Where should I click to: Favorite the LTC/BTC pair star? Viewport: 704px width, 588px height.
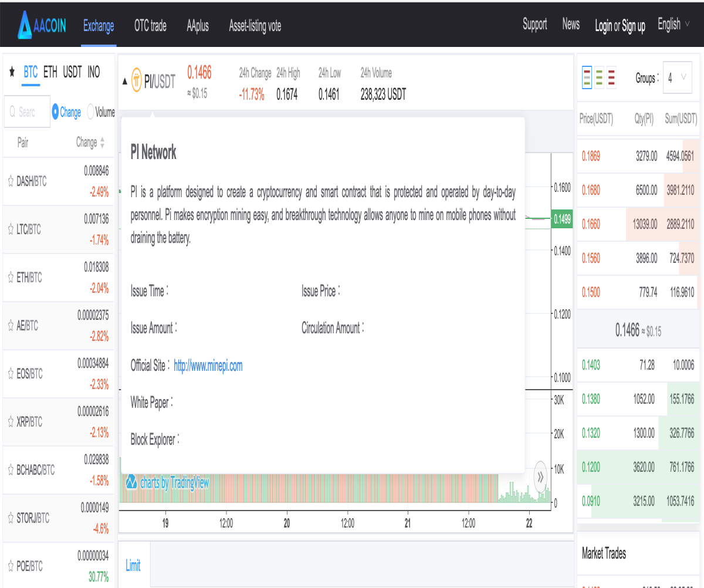pyautogui.click(x=11, y=229)
